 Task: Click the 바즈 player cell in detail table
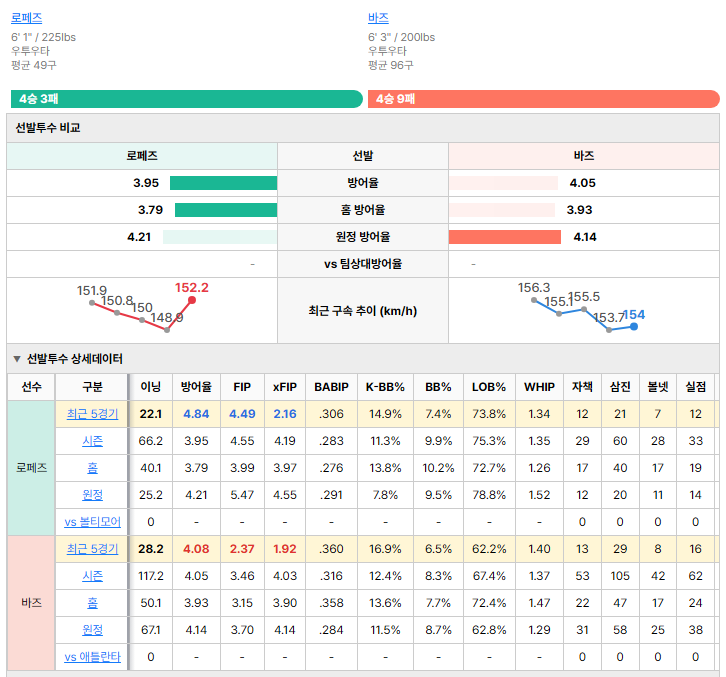31,603
